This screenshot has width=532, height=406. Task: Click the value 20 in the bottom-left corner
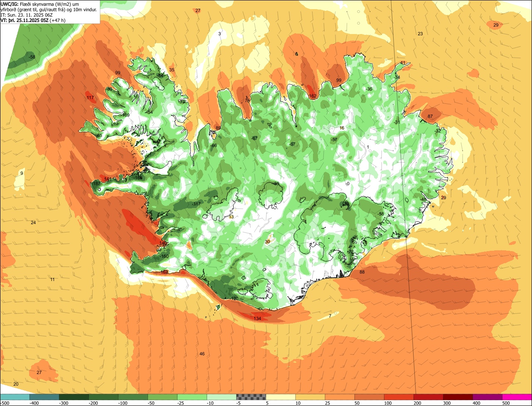(16, 384)
